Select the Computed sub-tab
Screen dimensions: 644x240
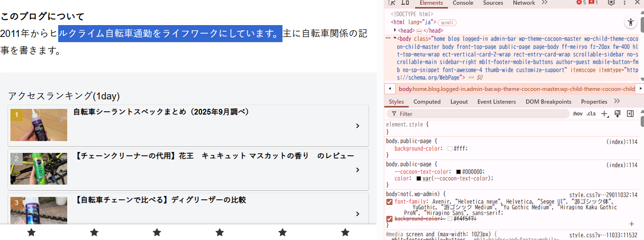coord(427,101)
